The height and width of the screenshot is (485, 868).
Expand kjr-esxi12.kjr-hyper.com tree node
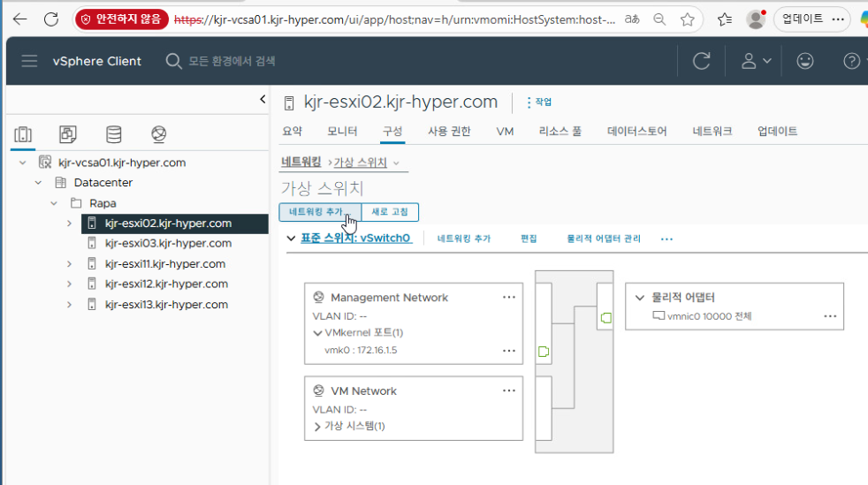[69, 284]
